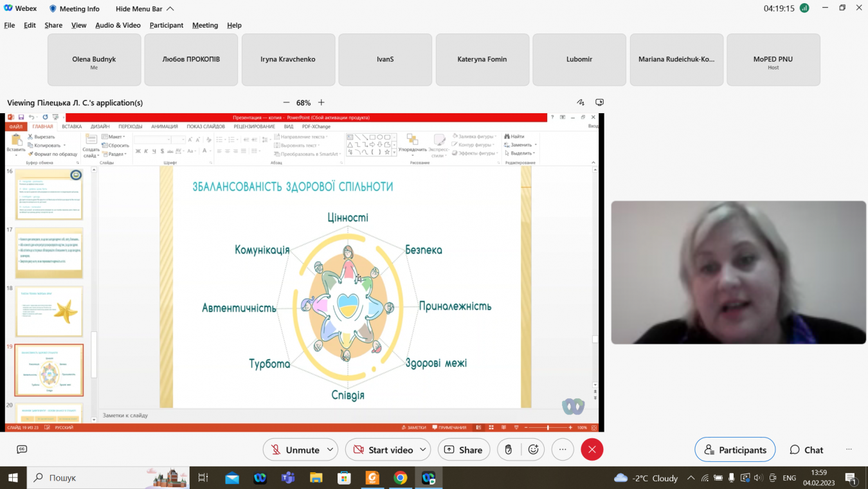The image size is (868, 489).
Task: Expand the audio options arrow beside Unmute
Action: point(330,450)
